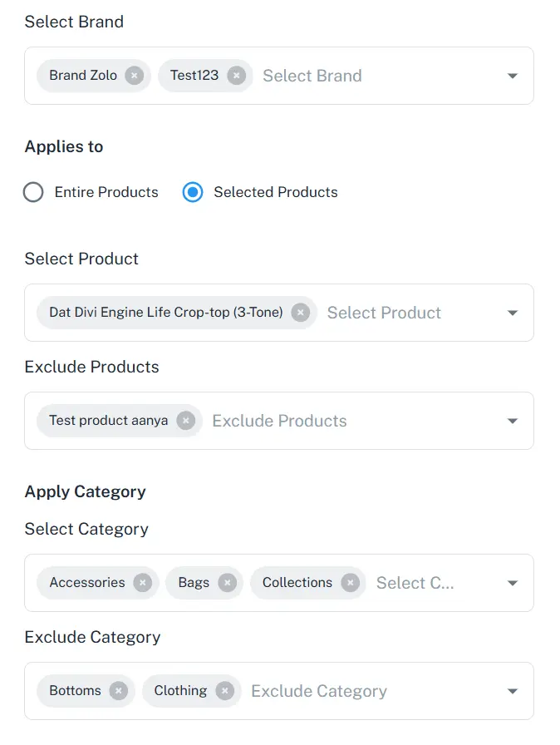Remove the Brand Zolo chip
560x745 pixels.
134,75
